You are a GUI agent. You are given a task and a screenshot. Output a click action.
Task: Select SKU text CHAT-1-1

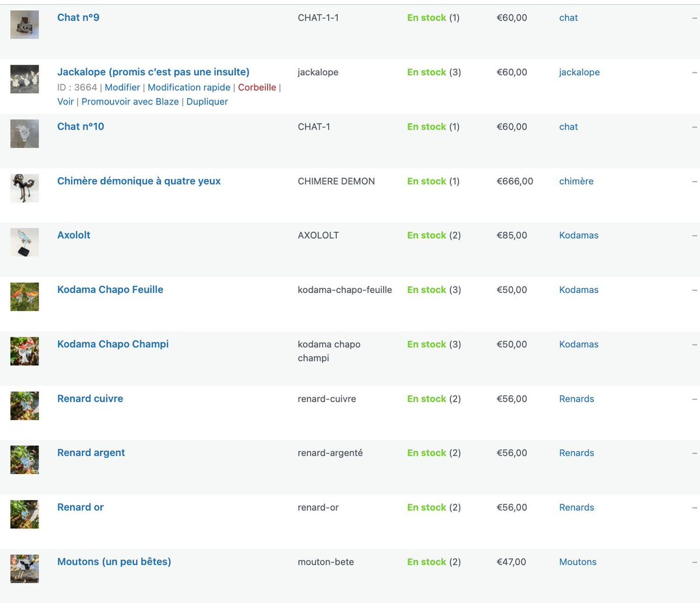pyautogui.click(x=318, y=18)
